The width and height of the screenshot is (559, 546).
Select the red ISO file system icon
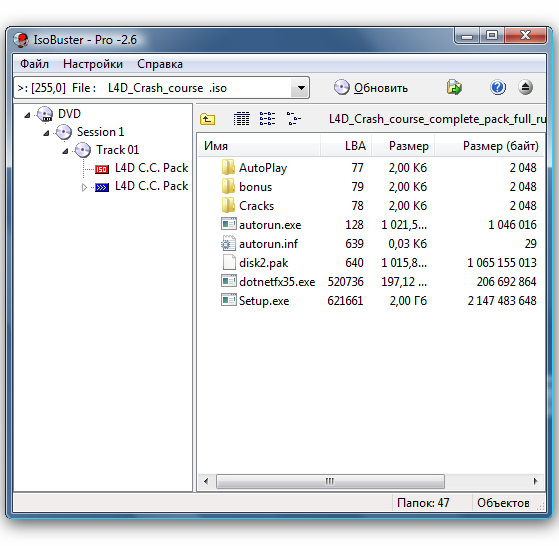point(102,169)
